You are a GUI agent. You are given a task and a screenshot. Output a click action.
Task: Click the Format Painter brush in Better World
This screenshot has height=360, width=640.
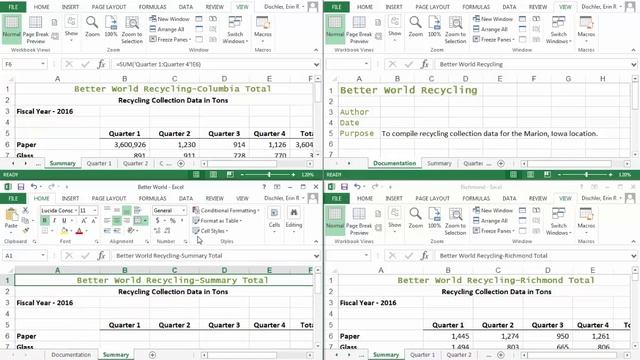25,231
